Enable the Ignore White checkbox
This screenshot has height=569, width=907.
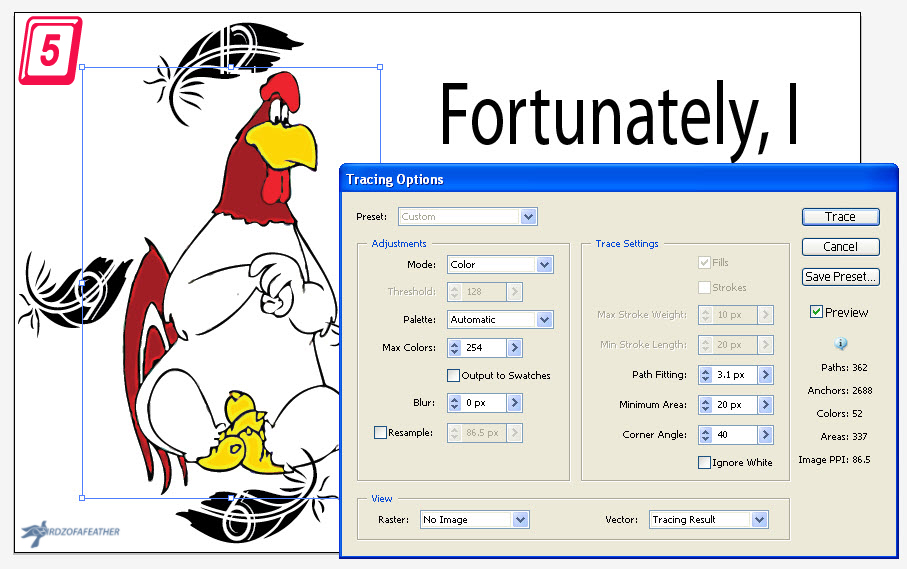click(x=705, y=463)
